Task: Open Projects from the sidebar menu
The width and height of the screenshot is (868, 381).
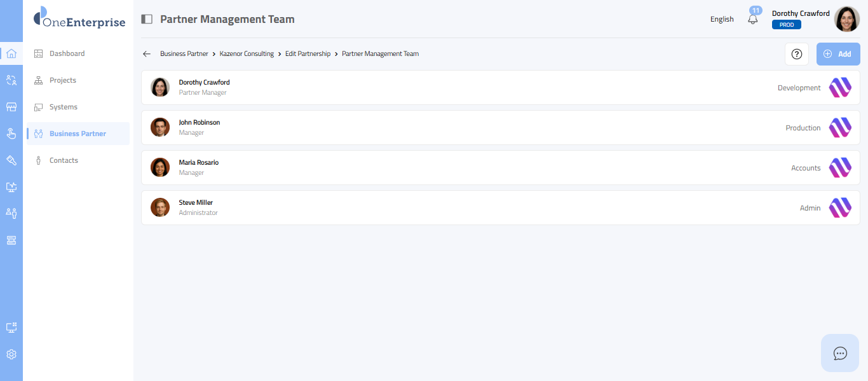Action: [x=62, y=80]
